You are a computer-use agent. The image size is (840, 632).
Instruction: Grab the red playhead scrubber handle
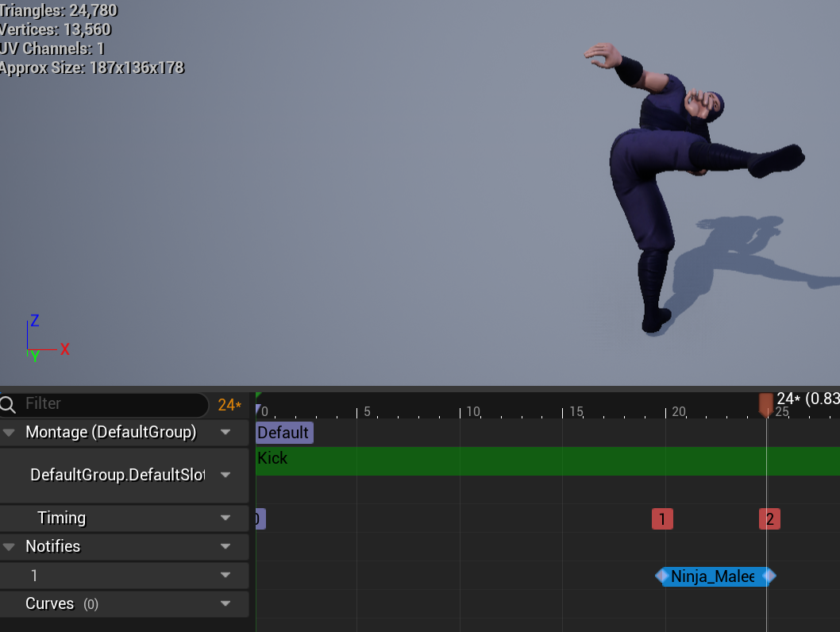pyautogui.click(x=765, y=404)
